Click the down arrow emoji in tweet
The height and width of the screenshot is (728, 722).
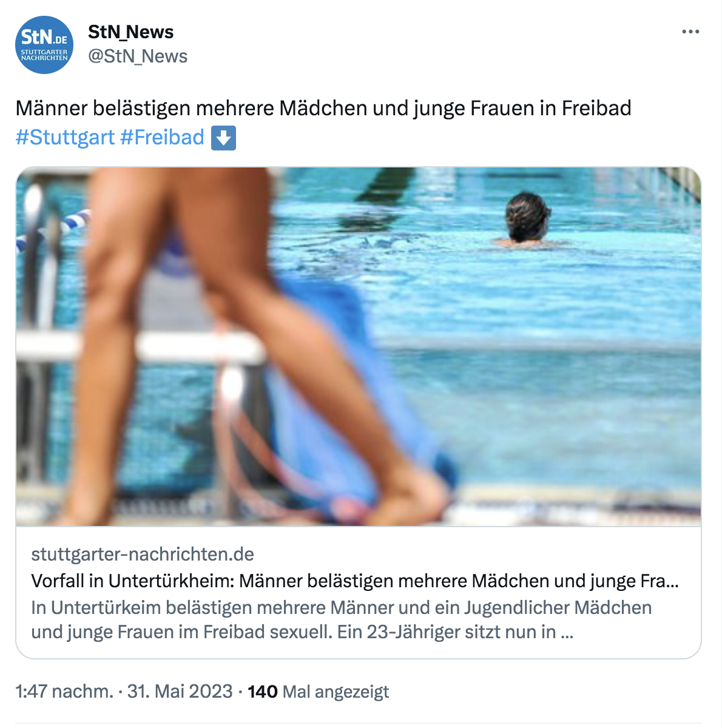coord(223,138)
